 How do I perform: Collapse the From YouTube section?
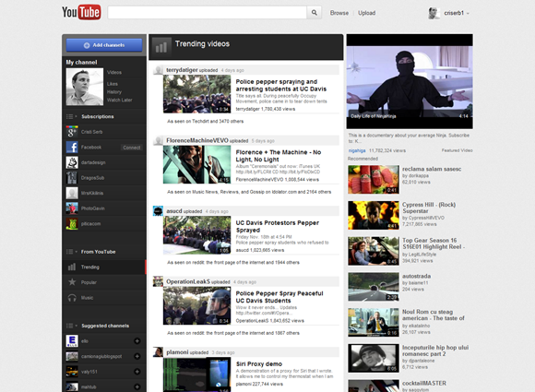71,252
